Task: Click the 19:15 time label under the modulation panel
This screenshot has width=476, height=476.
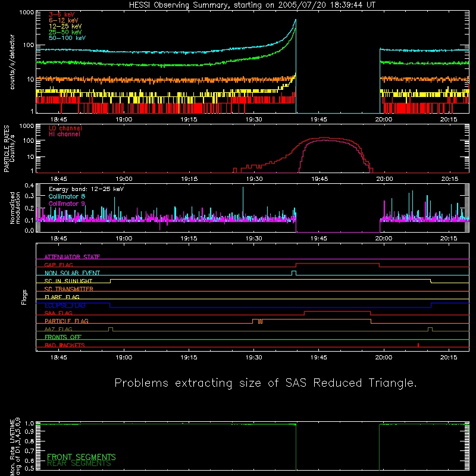Action: pyautogui.click(x=189, y=239)
